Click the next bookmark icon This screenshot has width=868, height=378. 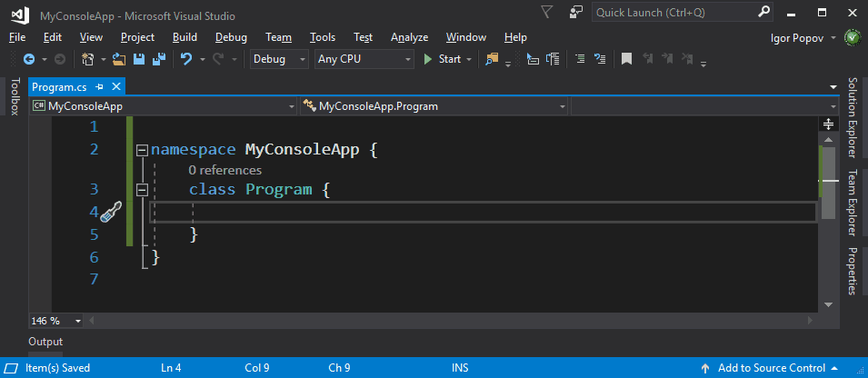tap(667, 59)
